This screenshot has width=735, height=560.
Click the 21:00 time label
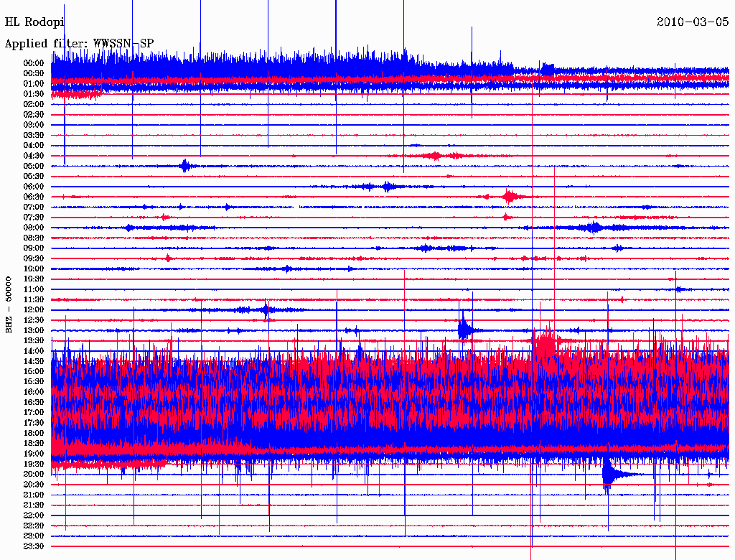click(34, 495)
